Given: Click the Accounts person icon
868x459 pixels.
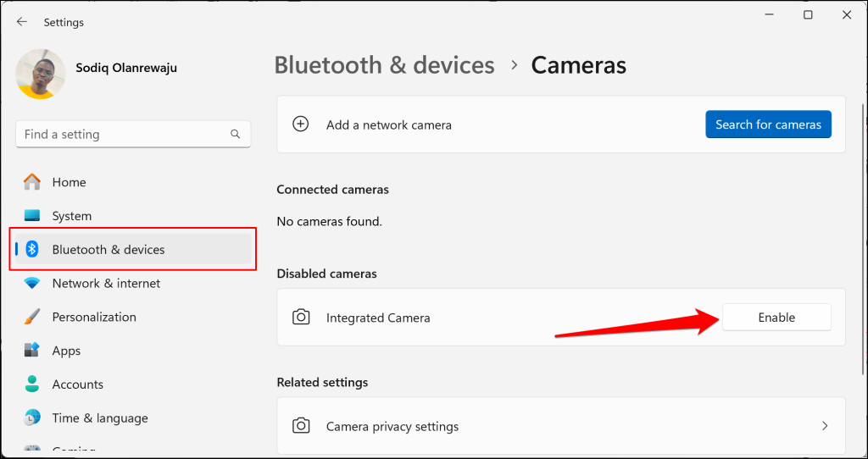Looking at the screenshot, I should click(32, 384).
